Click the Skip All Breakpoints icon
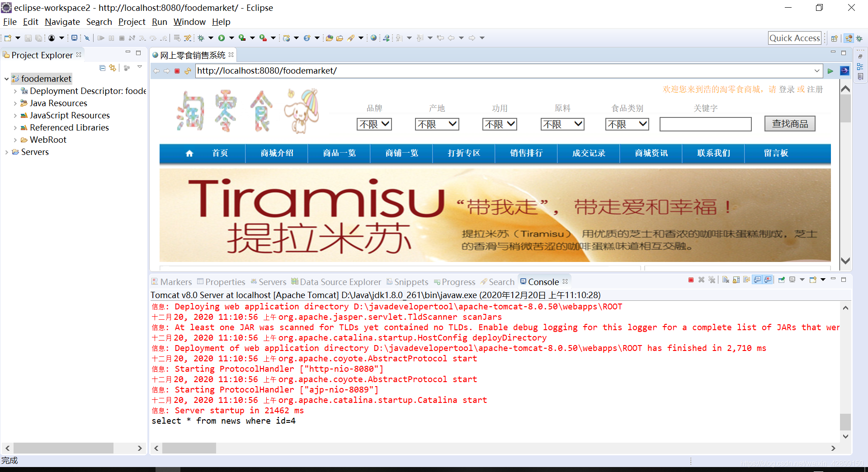 click(x=87, y=38)
